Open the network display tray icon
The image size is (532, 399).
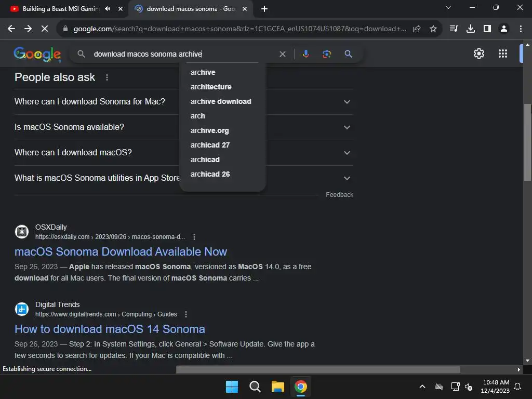[455, 387]
